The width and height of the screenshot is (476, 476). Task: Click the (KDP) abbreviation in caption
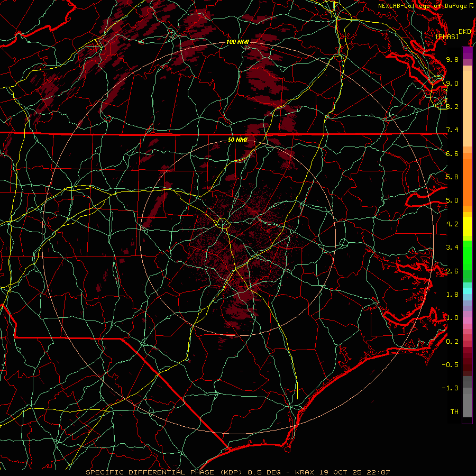[x=231, y=472]
